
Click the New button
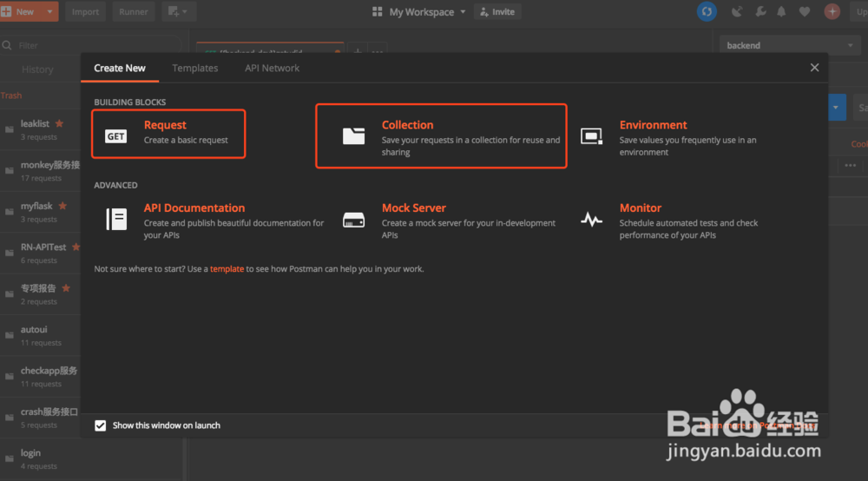point(21,11)
